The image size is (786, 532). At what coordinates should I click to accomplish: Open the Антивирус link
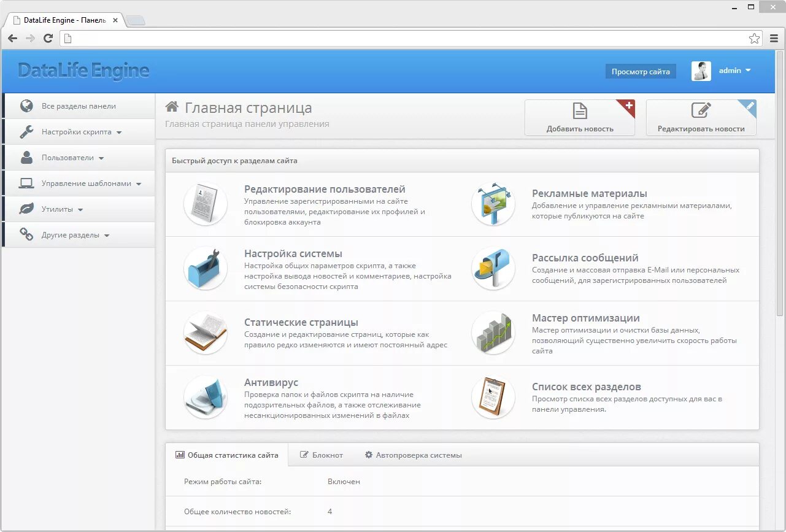coord(271,382)
